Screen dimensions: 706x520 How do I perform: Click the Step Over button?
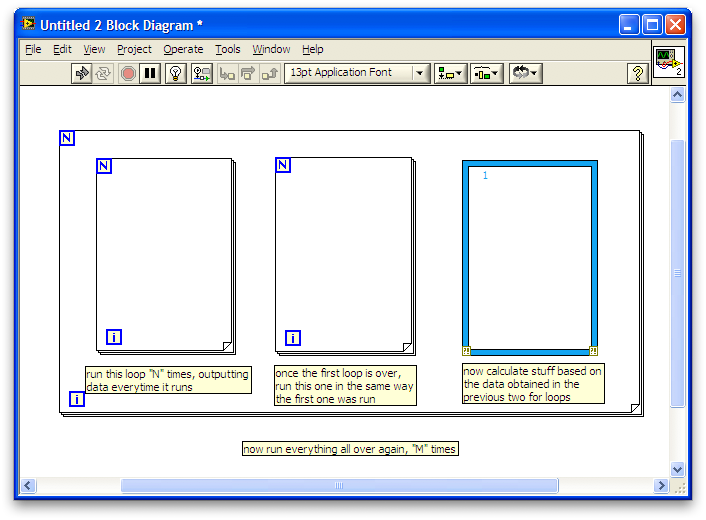tap(248, 73)
